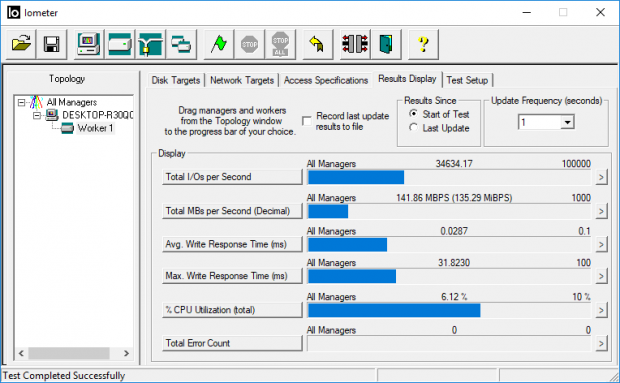This screenshot has width=620, height=383.
Task: Expand % CPU Utilization arrow
Action: pyautogui.click(x=601, y=311)
